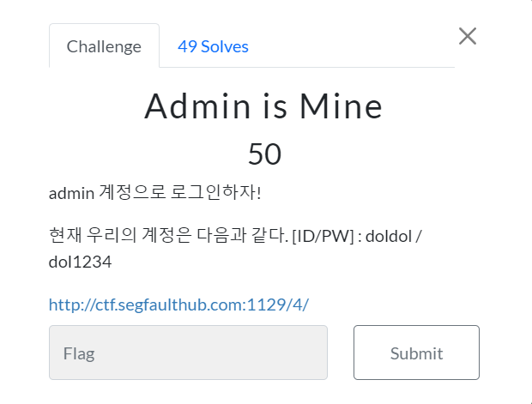The width and height of the screenshot is (532, 404).
Task: Click the [ID/PW] label in description
Action: pos(323,236)
